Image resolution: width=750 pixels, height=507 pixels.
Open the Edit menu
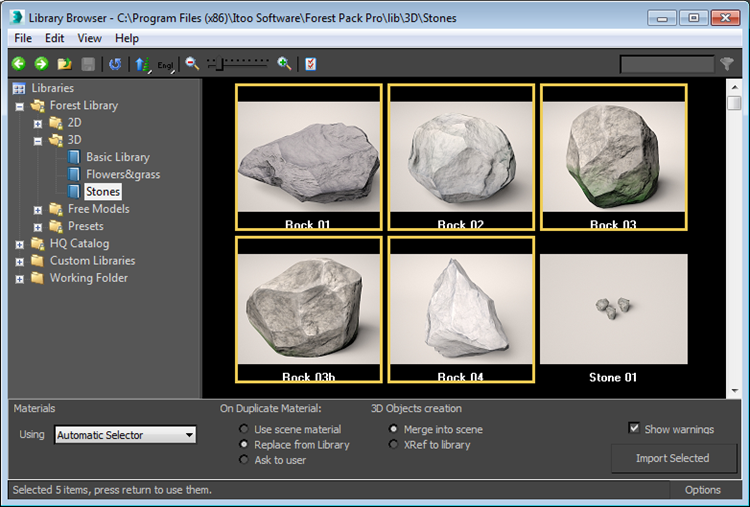54,38
